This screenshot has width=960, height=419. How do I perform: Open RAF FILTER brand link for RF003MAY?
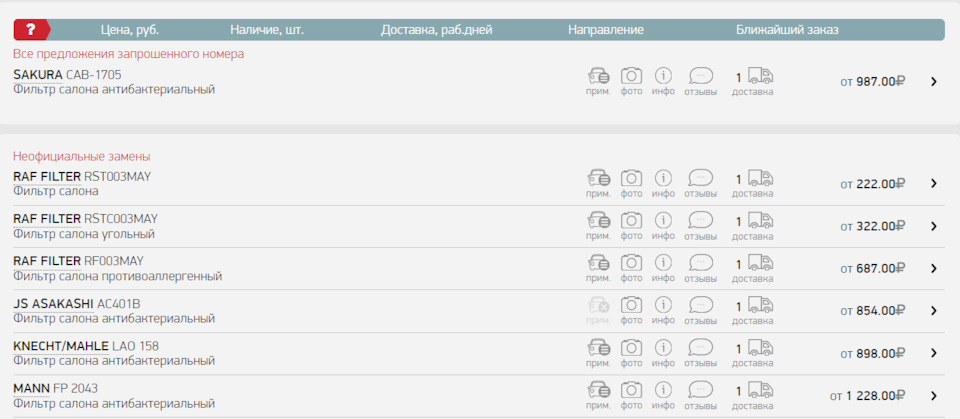tap(47, 261)
